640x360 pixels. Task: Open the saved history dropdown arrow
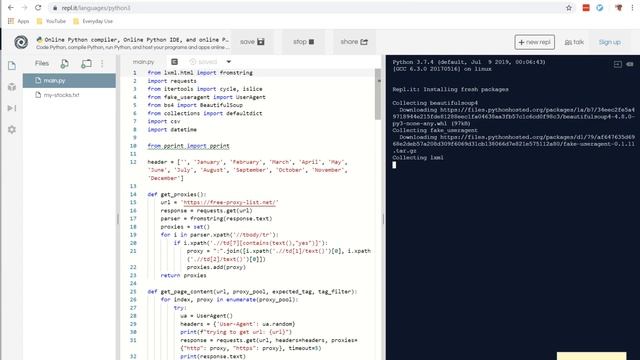(x=229, y=62)
